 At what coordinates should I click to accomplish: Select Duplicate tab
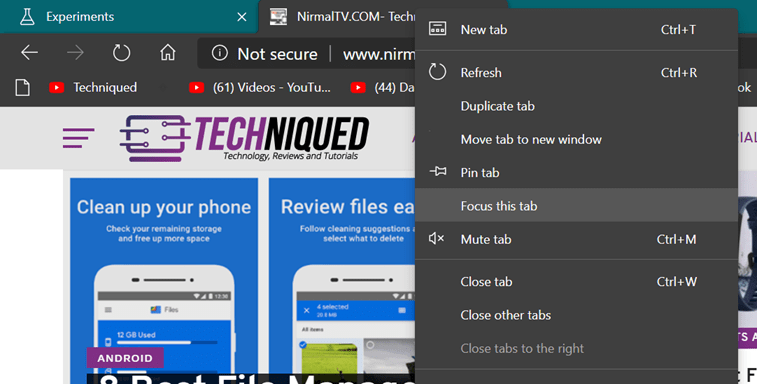point(576,106)
